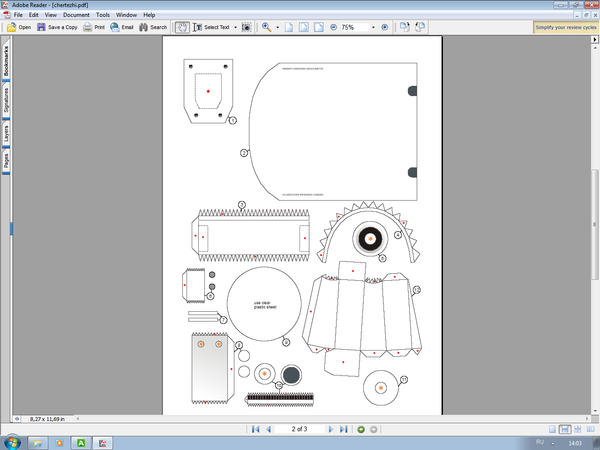Open the Pages side tab
The height and width of the screenshot is (450, 600).
(6, 161)
